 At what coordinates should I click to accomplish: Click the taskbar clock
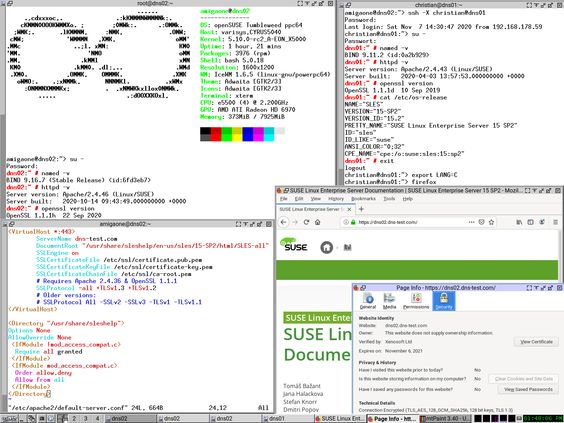click(543, 419)
